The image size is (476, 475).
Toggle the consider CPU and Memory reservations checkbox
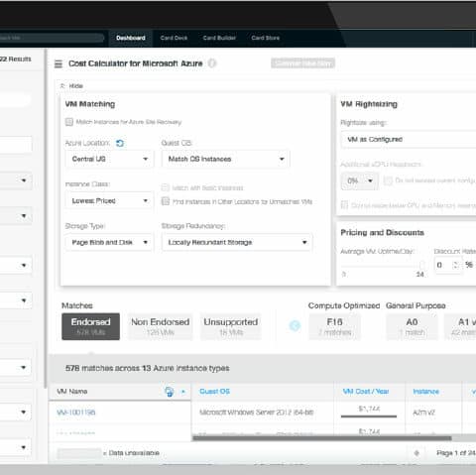point(344,205)
